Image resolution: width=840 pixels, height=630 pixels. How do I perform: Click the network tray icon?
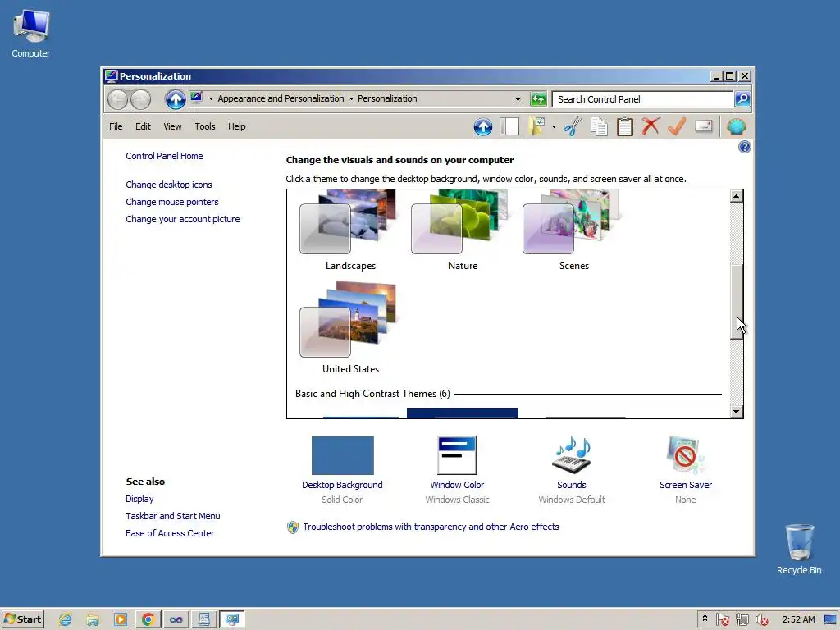tap(742, 620)
